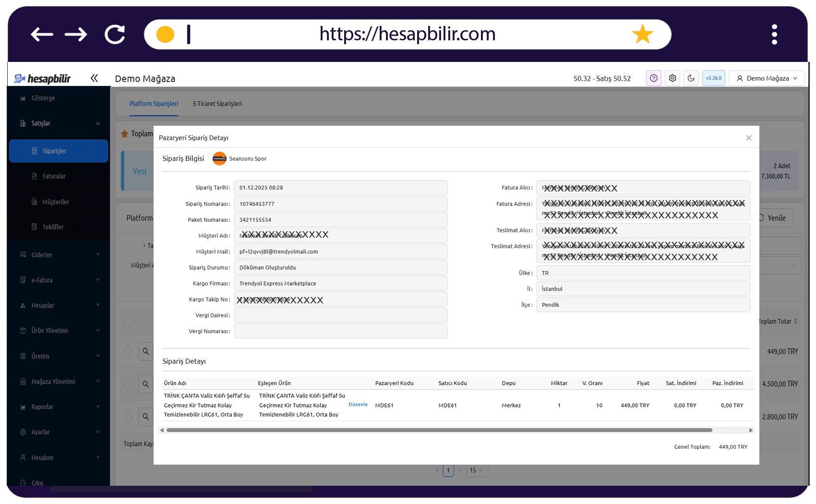
Task: Sort by Toplam Tutar column
Action: tap(778, 322)
